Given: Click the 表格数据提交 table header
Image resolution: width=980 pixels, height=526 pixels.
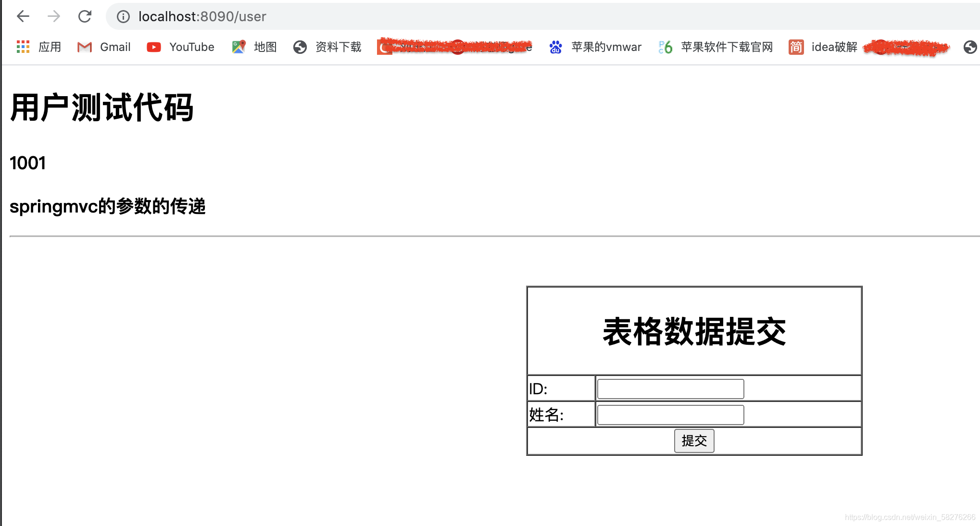Looking at the screenshot, I should 694,330.
